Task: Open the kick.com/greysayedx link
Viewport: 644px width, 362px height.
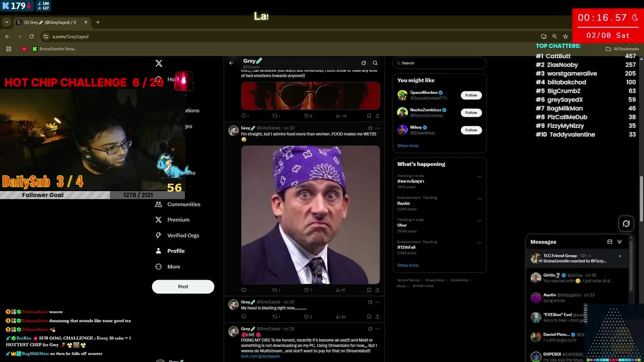Action: [x=261, y=356]
